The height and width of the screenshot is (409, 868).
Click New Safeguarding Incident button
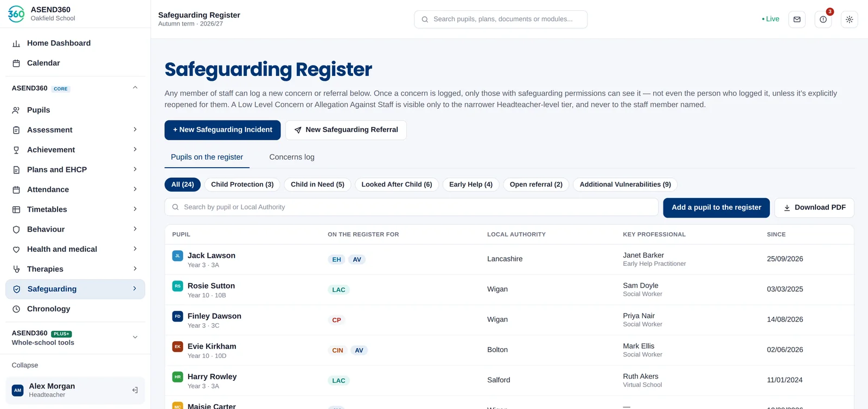tap(222, 130)
